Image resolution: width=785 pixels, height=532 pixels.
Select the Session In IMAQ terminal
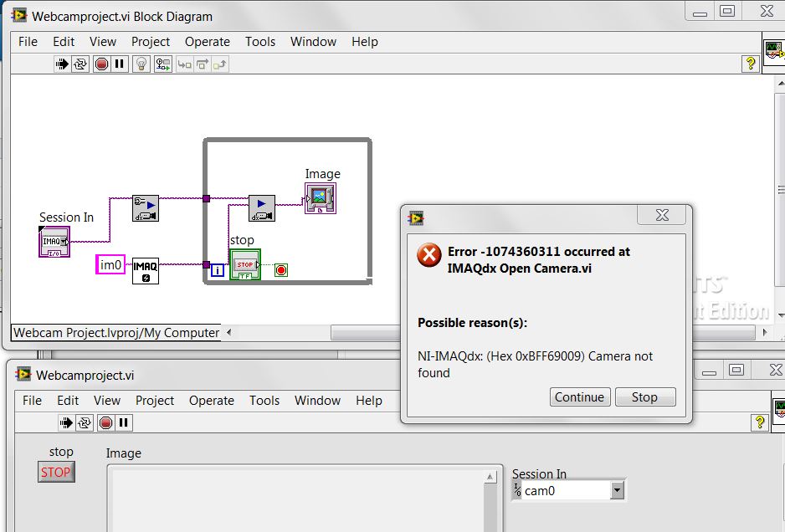tap(54, 242)
